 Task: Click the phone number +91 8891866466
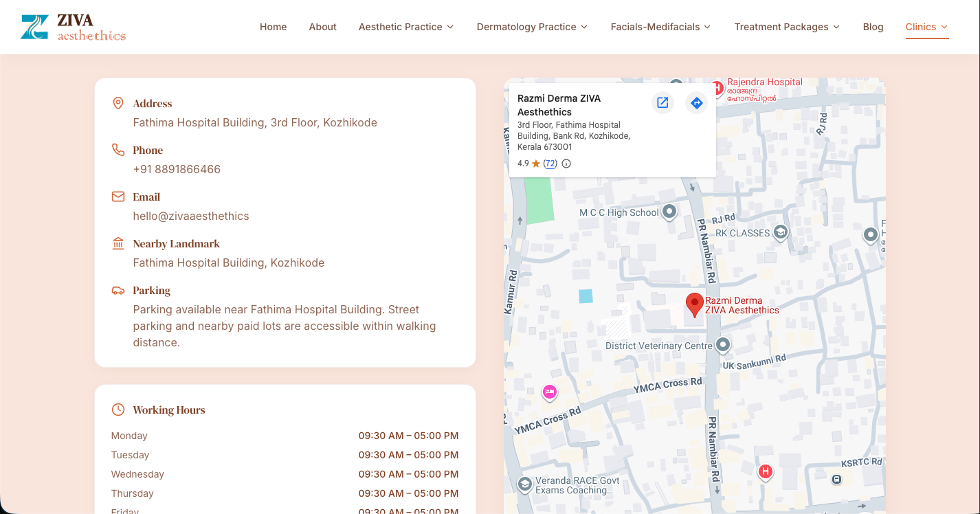click(x=177, y=169)
